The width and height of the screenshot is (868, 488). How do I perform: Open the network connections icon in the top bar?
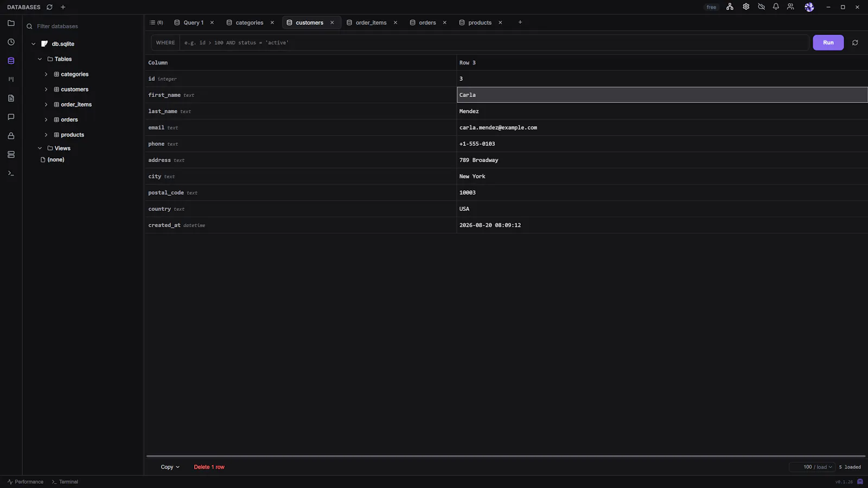coord(730,7)
